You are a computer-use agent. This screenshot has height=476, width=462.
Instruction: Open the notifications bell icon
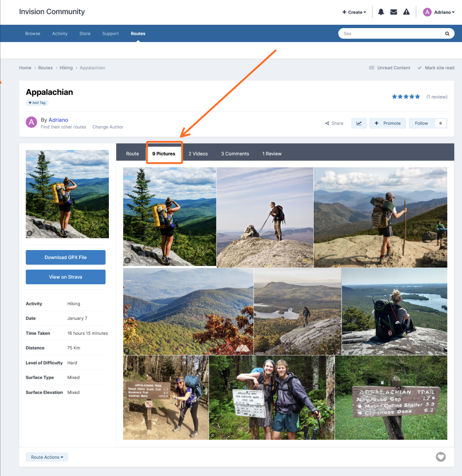[x=381, y=12]
